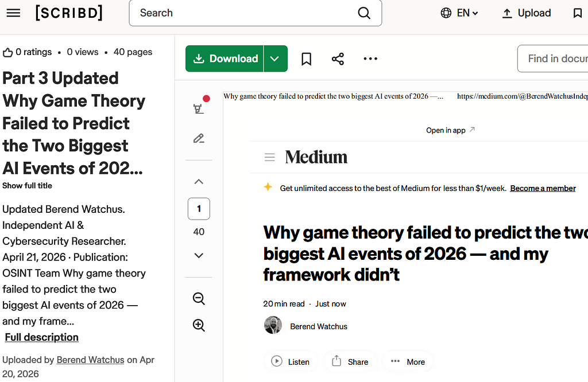Open the Full description link
The width and height of the screenshot is (588, 382).
coord(41,337)
